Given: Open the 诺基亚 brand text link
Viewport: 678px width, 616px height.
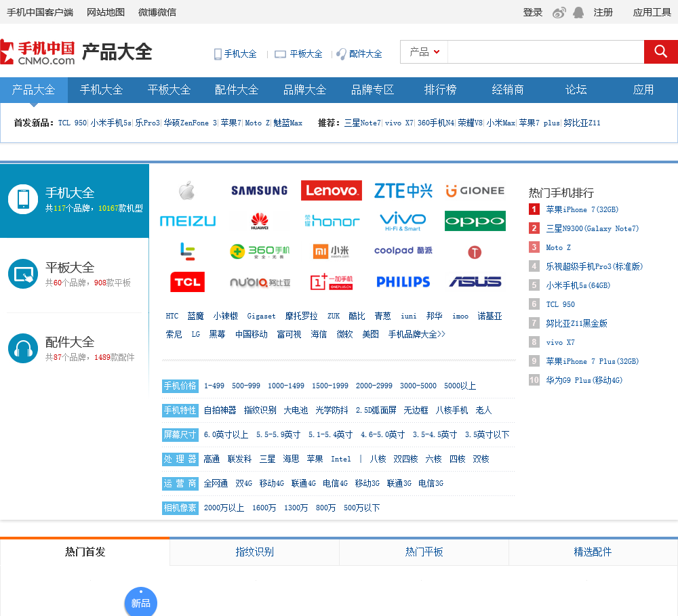Looking at the screenshot, I should 490,316.
